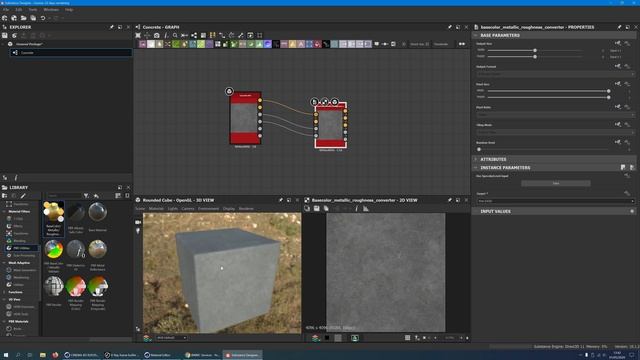Viewport: 640px width, 360px height.
Task: Open the Materials menu in 3D view
Action: coord(156,209)
